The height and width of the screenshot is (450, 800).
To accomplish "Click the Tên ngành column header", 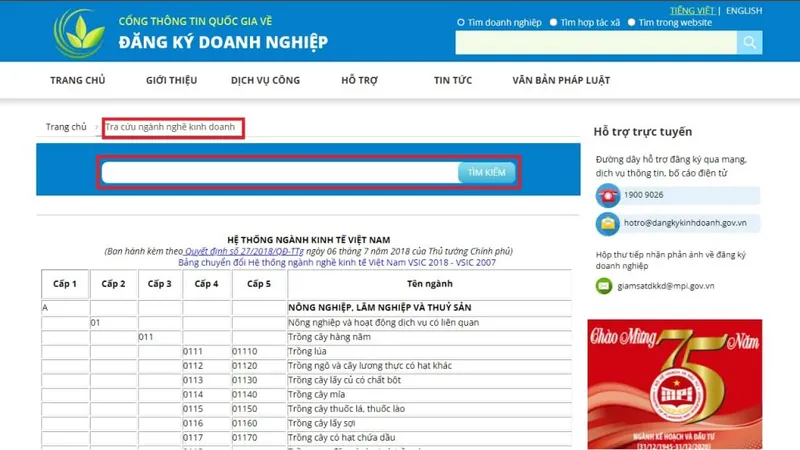I will 430,284.
